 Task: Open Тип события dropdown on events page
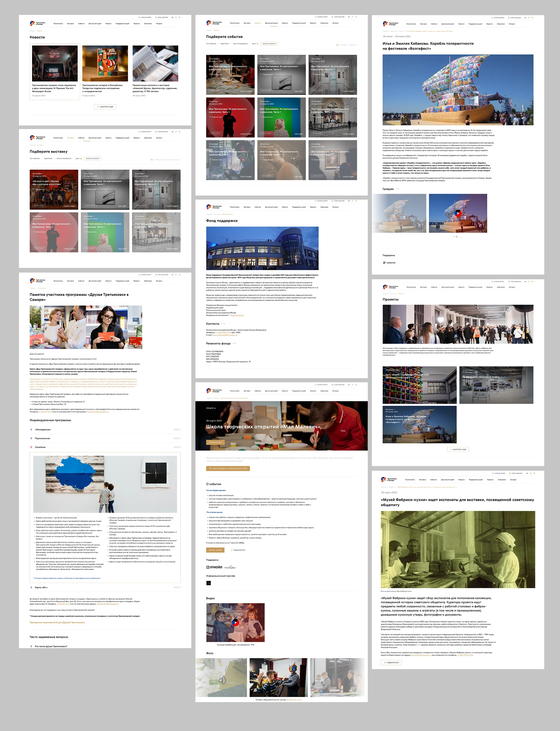click(x=212, y=44)
